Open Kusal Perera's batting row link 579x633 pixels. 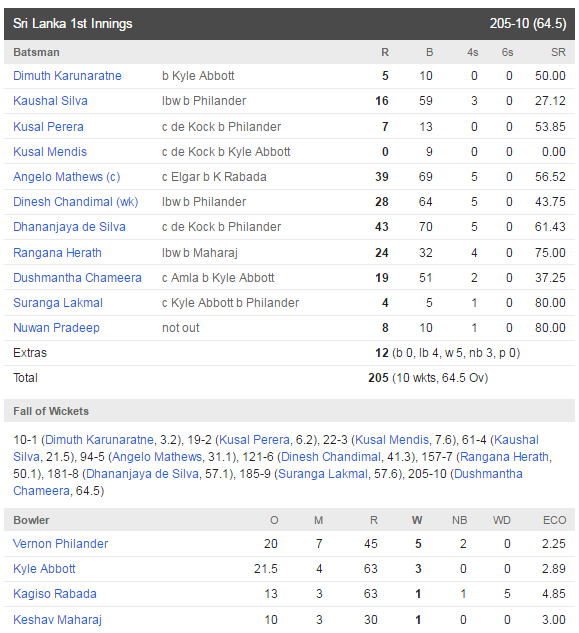[48, 127]
